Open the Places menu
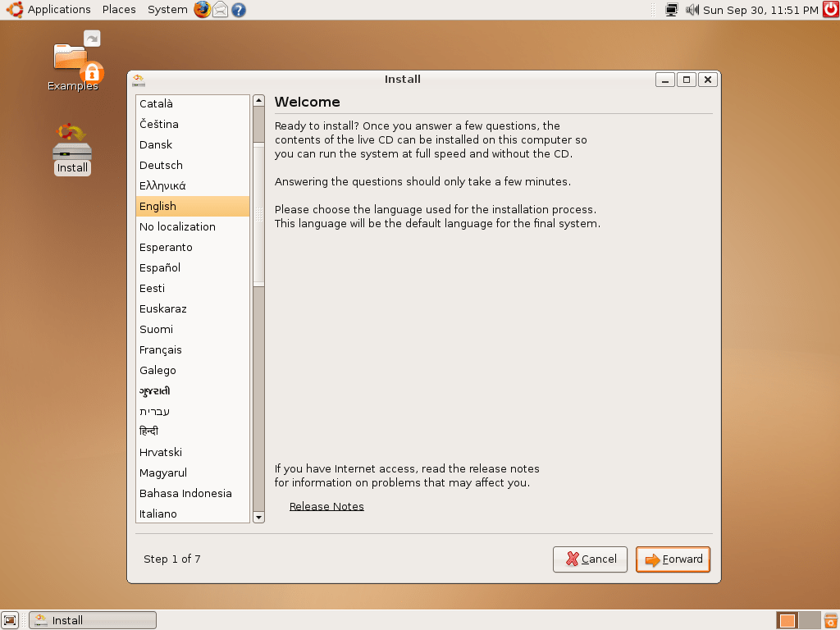Image resolution: width=840 pixels, height=630 pixels. click(x=119, y=10)
